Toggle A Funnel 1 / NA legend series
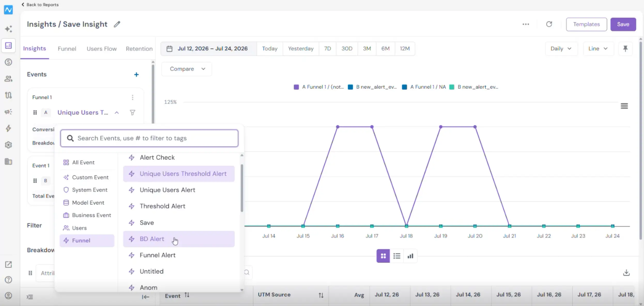This screenshot has height=306, width=644. 424,87
